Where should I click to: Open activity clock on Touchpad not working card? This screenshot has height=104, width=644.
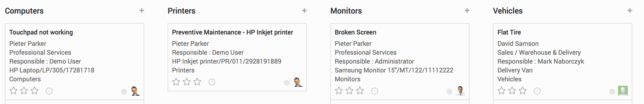click(49, 91)
